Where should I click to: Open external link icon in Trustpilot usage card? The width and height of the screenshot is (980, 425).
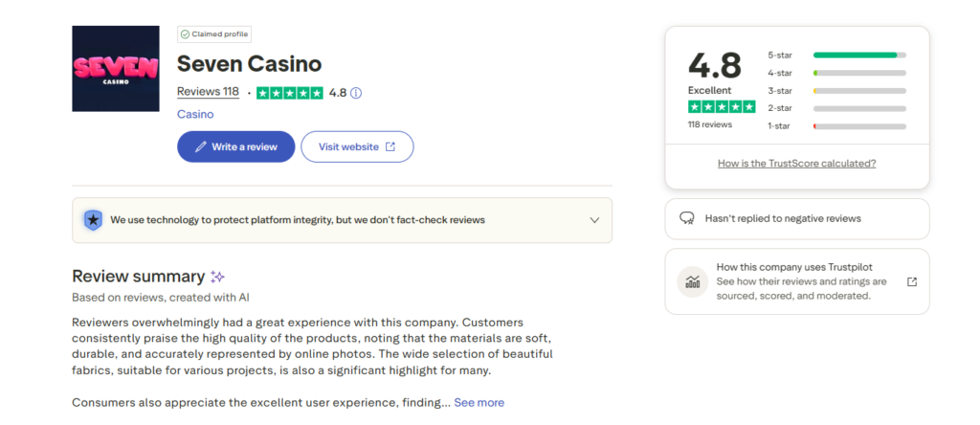(x=912, y=281)
